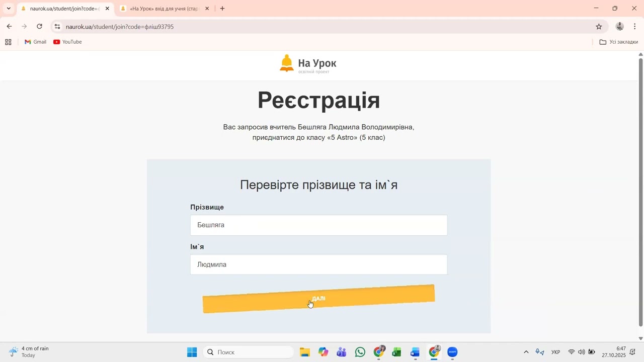Open the YouTube bookmark

coord(67,42)
